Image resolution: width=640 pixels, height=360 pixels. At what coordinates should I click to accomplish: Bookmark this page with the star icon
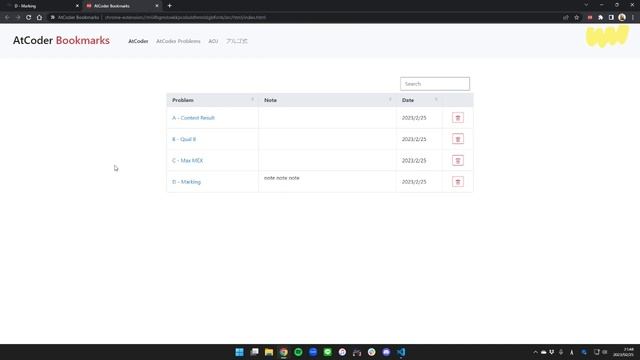pos(576,18)
